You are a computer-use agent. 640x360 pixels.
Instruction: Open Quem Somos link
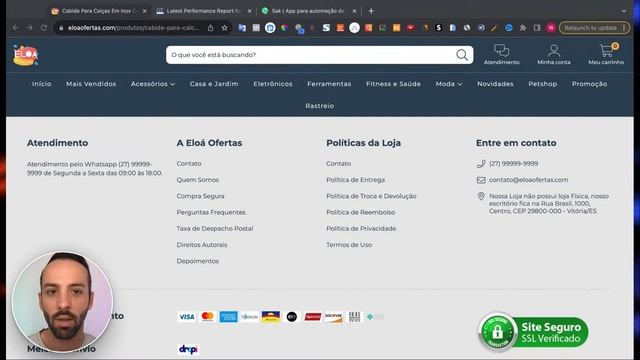198,180
